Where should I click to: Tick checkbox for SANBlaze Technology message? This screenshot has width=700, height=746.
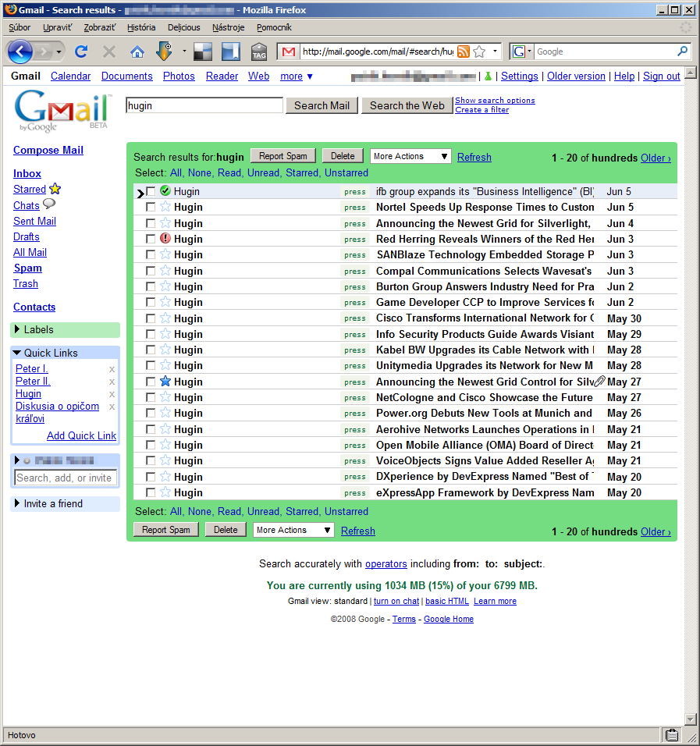click(151, 254)
